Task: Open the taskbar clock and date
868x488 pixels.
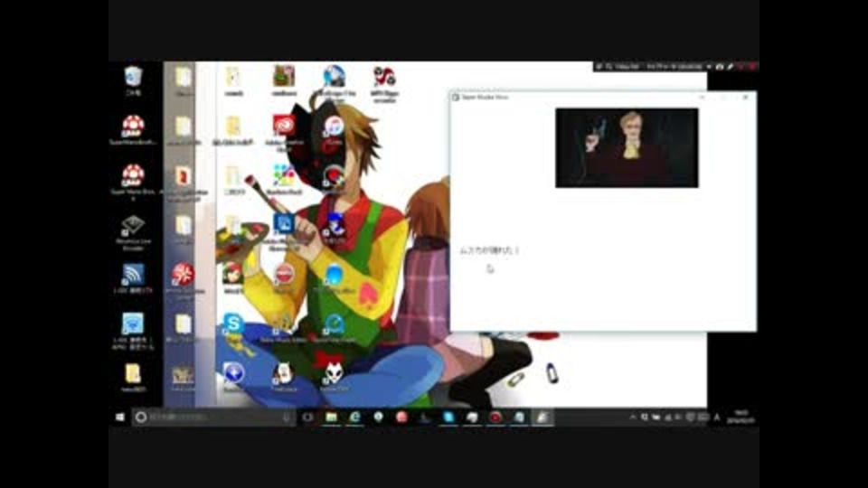Action: coord(741,417)
